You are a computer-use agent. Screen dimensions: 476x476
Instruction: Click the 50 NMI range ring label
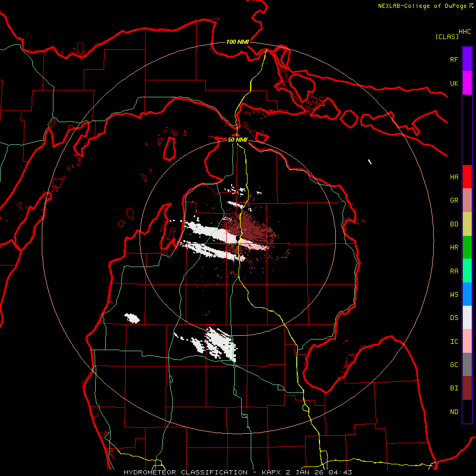237,140
